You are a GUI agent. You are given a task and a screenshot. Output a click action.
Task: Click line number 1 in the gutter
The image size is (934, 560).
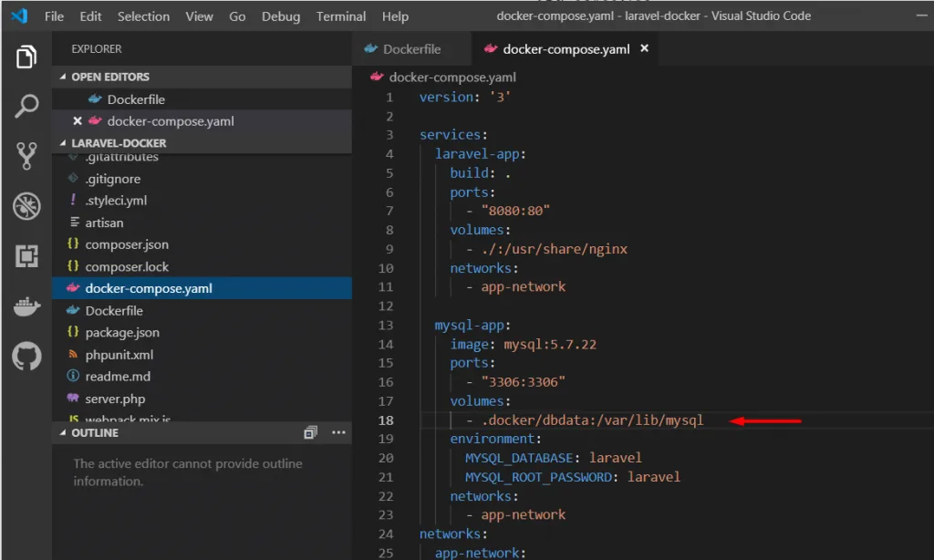coord(389,97)
